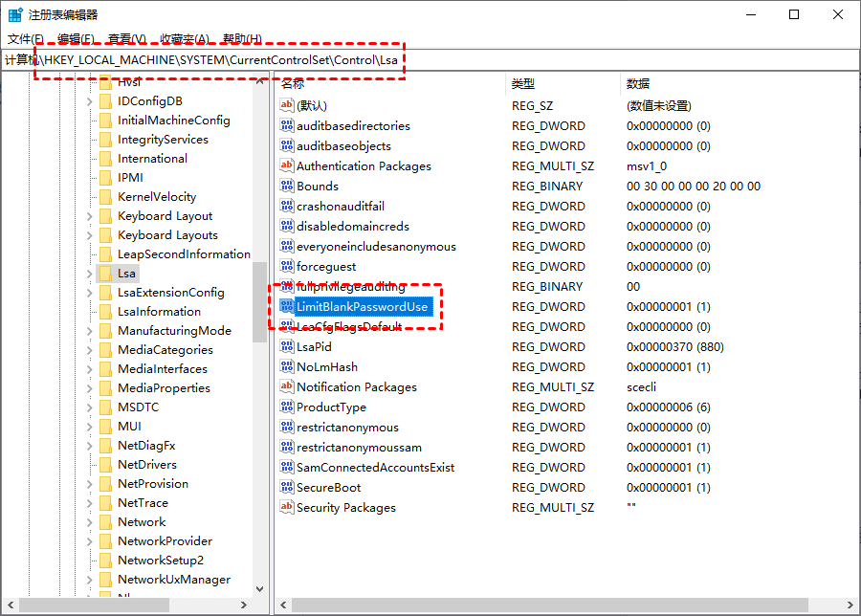The image size is (861, 616).
Task: Click the folder icon next to Lsa
Action: 105,274
